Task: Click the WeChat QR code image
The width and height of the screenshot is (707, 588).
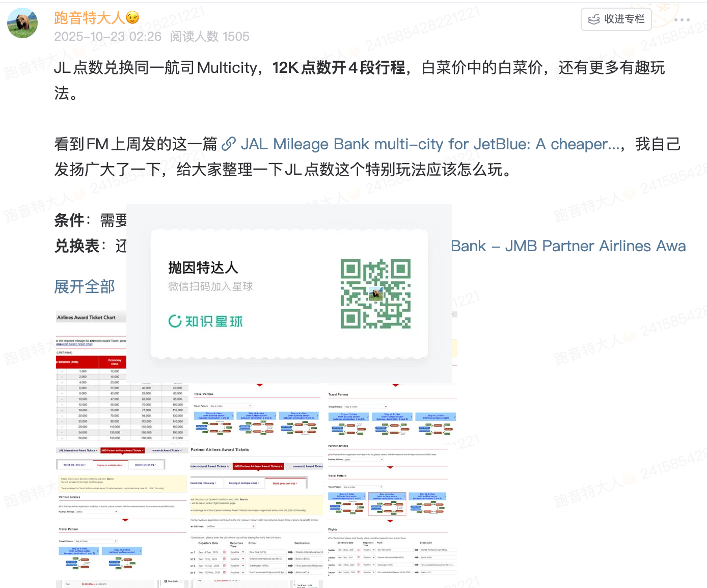Action: click(375, 294)
